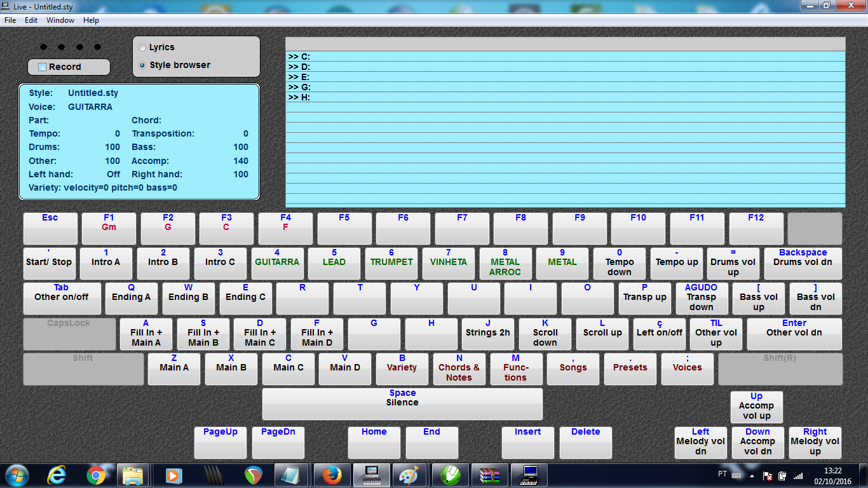Click the Backspace Drums vol dn key
868x488 pixels.
pos(803,264)
